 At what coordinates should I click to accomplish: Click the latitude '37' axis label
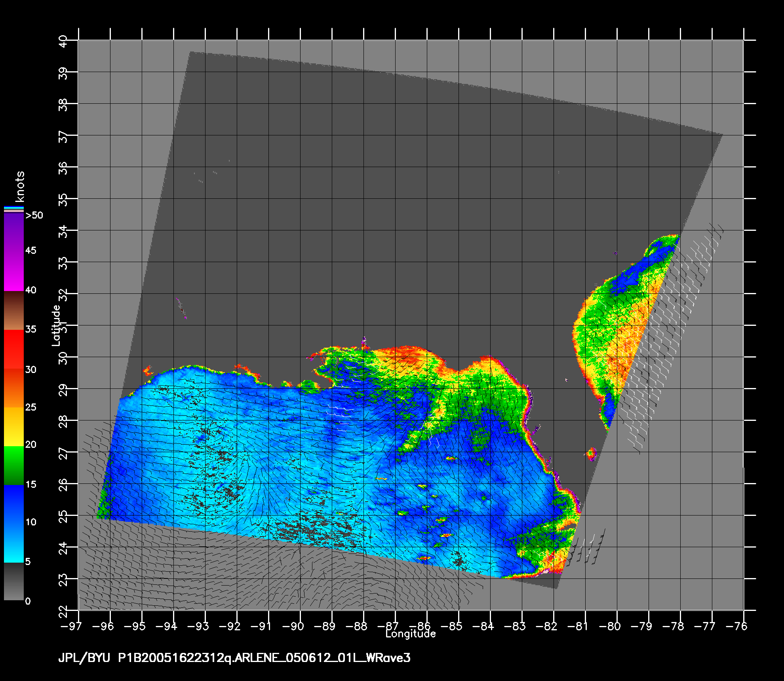click(x=63, y=136)
